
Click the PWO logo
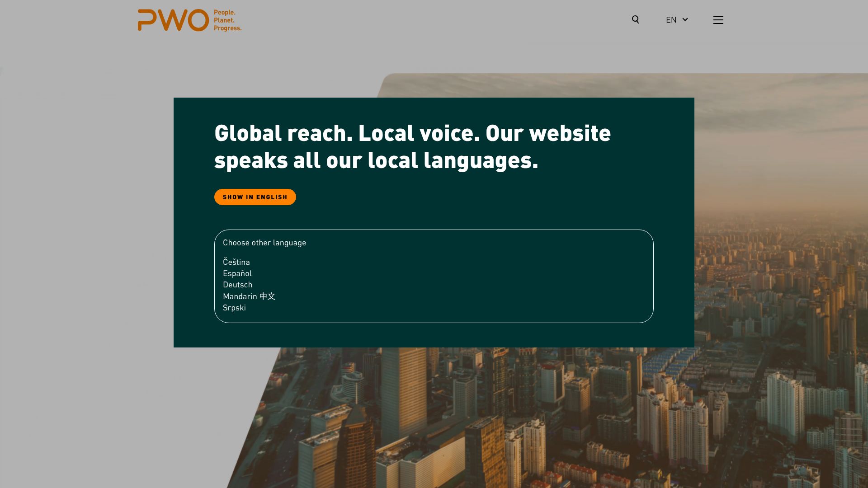pos(173,20)
